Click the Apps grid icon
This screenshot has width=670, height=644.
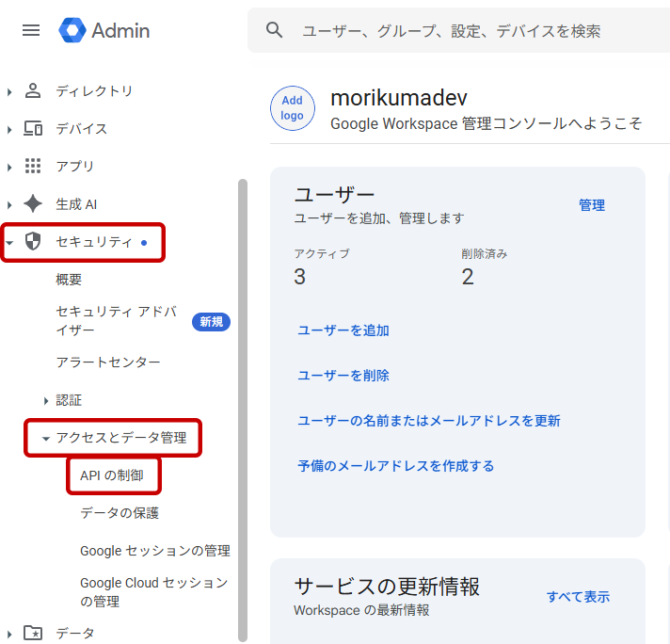pyautogui.click(x=33, y=167)
